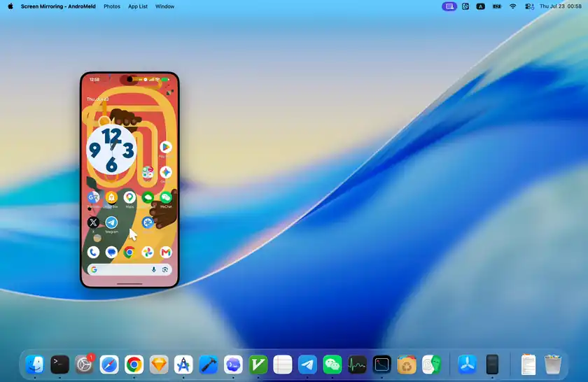Launch the X app on the phone

(x=93, y=222)
